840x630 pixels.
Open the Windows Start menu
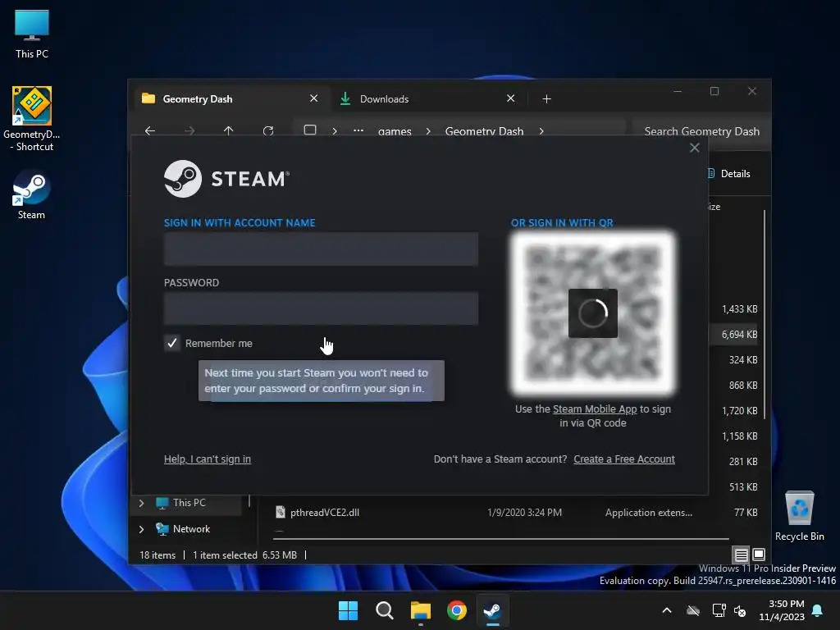pos(348,610)
